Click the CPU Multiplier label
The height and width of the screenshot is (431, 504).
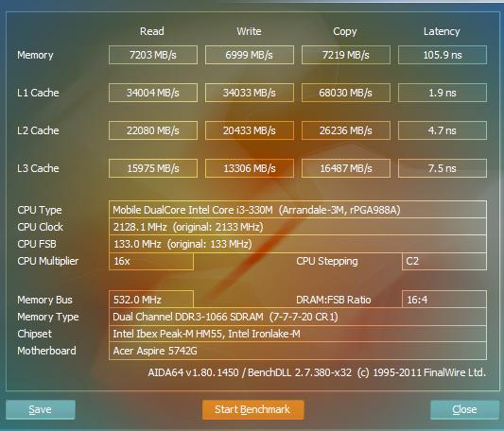[x=48, y=261]
